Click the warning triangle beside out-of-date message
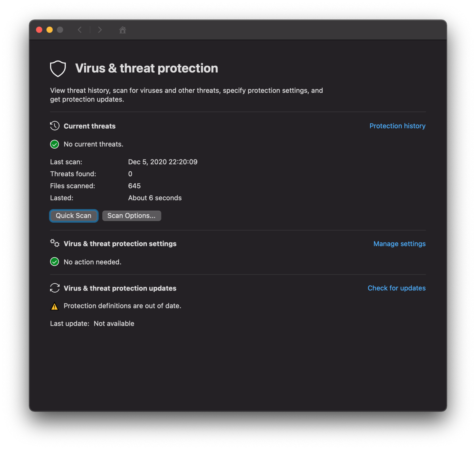This screenshot has height=450, width=476. 55,306
